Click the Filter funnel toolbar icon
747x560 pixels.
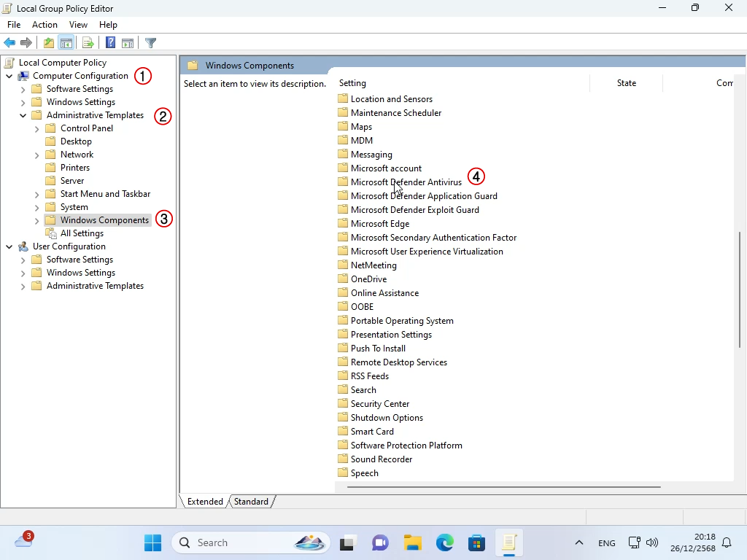pos(150,43)
